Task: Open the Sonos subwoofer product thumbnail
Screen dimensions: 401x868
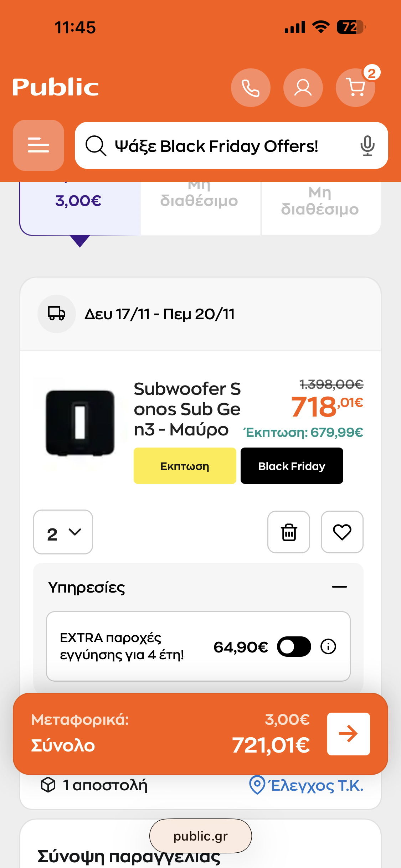Action: coord(80,423)
